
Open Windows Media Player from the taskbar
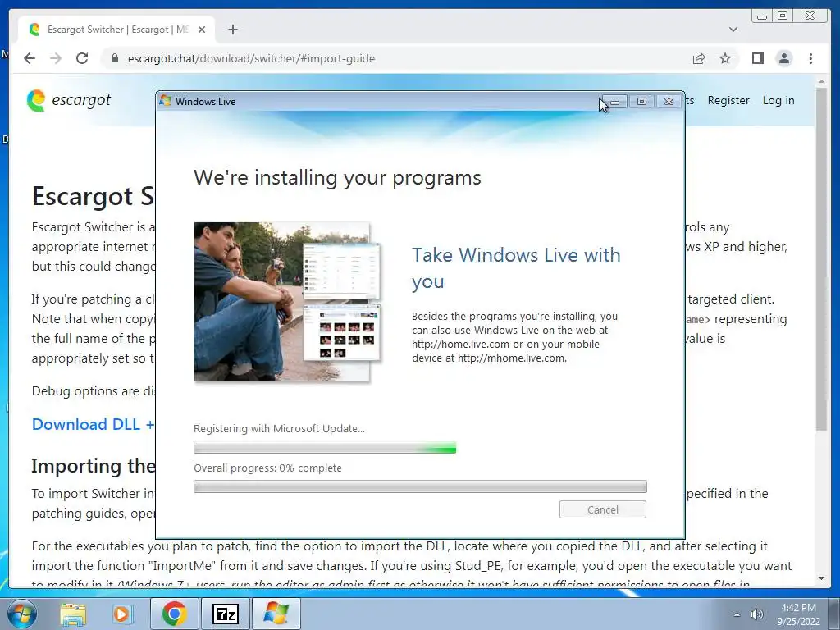(x=121, y=614)
